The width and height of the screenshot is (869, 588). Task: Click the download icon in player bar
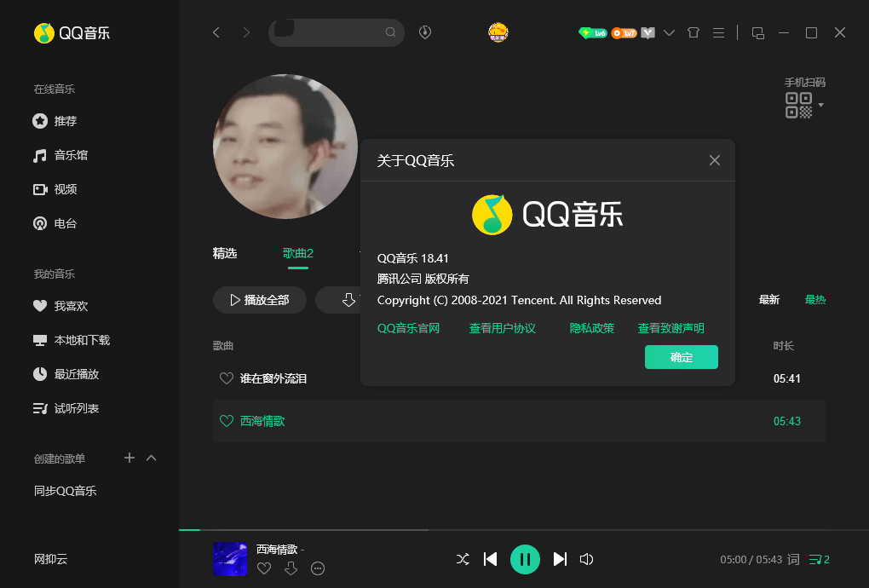[x=291, y=568]
